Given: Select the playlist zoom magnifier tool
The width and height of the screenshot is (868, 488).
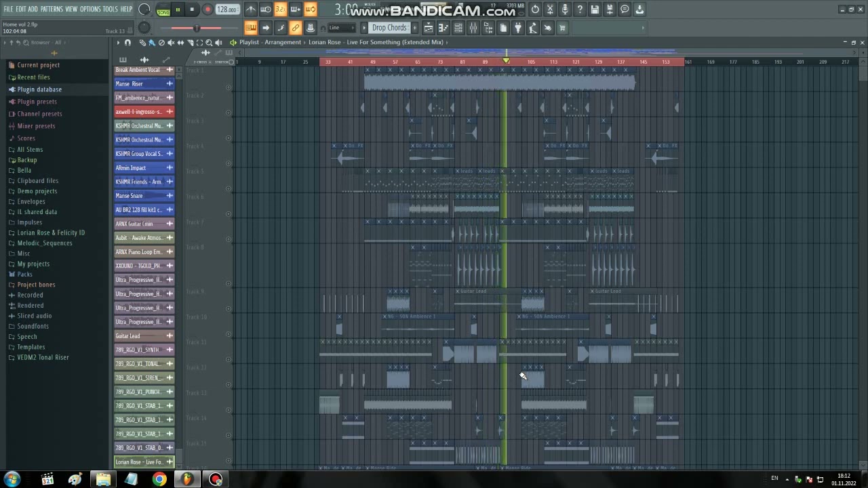Looking at the screenshot, I should (x=209, y=43).
